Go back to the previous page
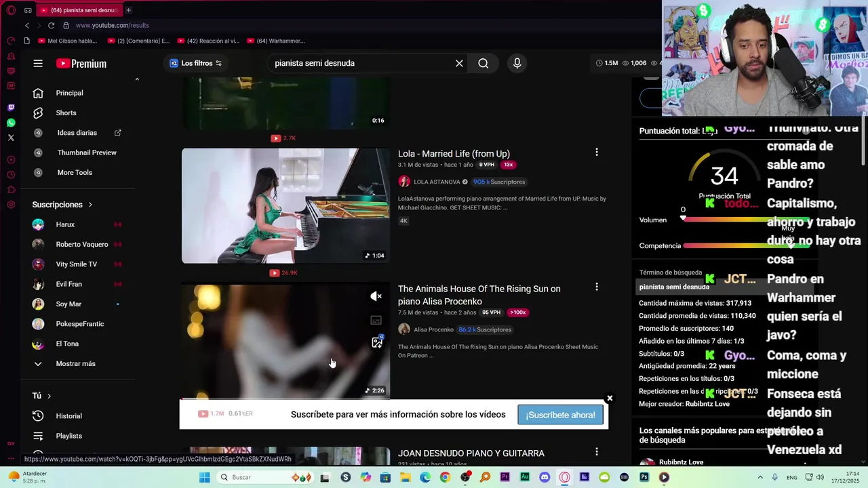This screenshot has width=868, height=488. tap(27, 25)
